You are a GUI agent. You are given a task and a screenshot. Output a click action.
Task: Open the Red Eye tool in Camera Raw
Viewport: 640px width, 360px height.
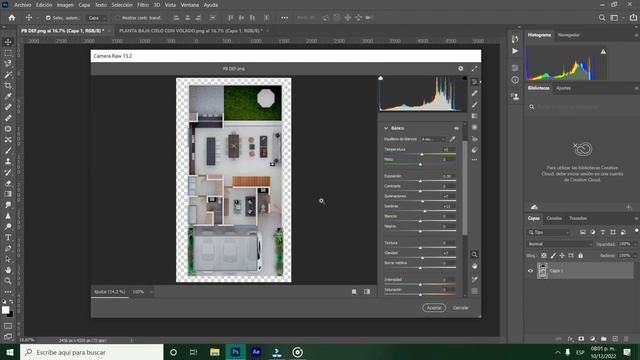click(474, 139)
